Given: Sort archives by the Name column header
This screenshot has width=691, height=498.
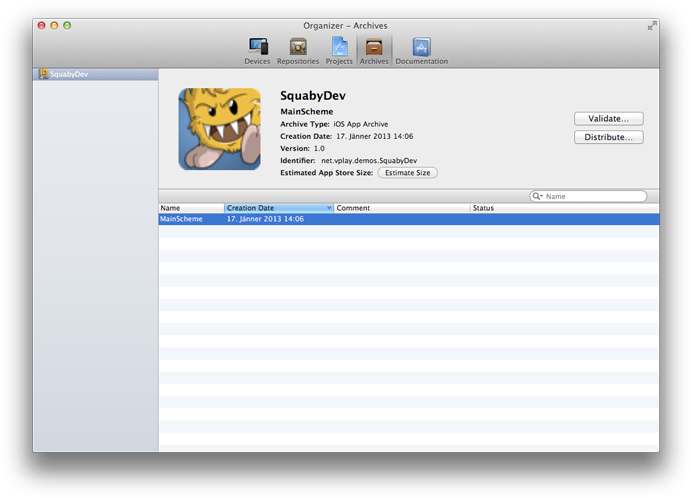Looking at the screenshot, I should pos(190,208).
